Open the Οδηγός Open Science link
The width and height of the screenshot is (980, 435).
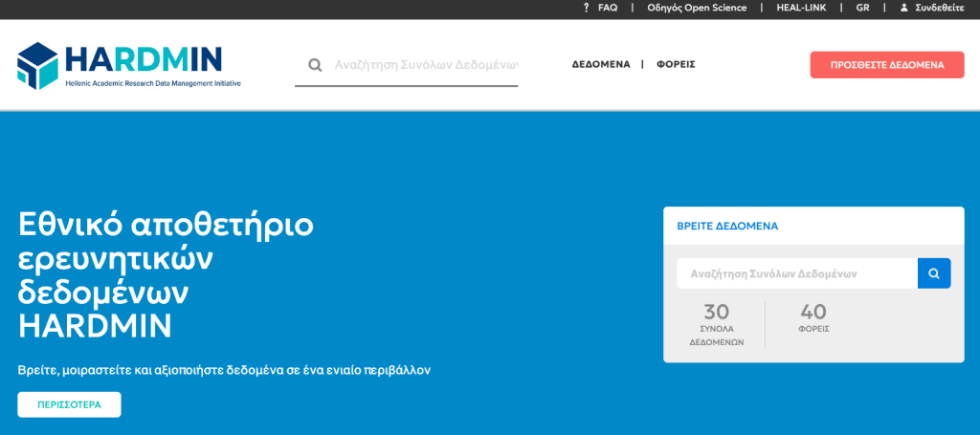click(697, 8)
